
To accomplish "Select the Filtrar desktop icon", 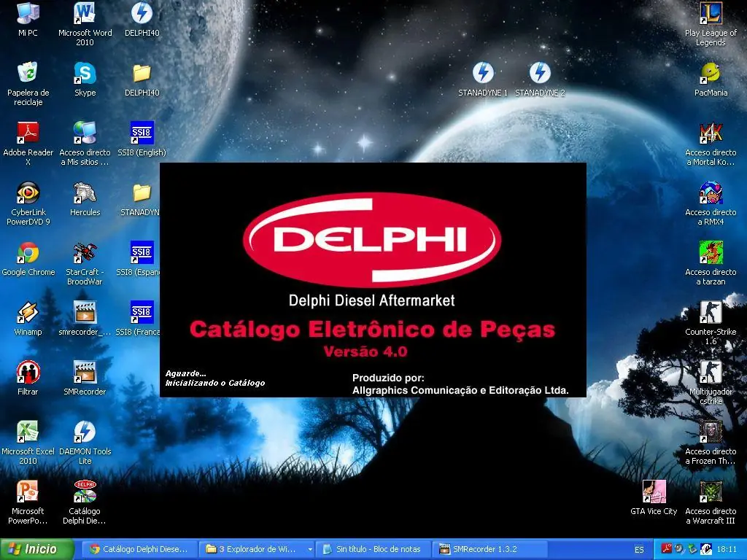I will click(28, 378).
